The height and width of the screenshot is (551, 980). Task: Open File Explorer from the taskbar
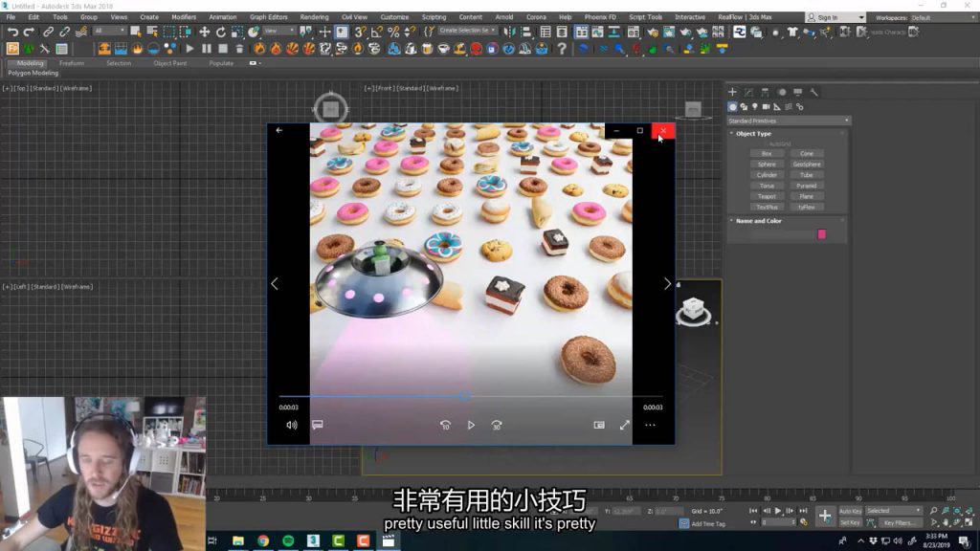238,540
